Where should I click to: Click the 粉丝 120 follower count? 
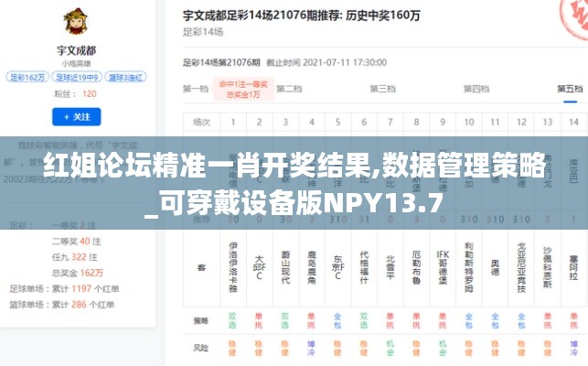[x=77, y=93]
